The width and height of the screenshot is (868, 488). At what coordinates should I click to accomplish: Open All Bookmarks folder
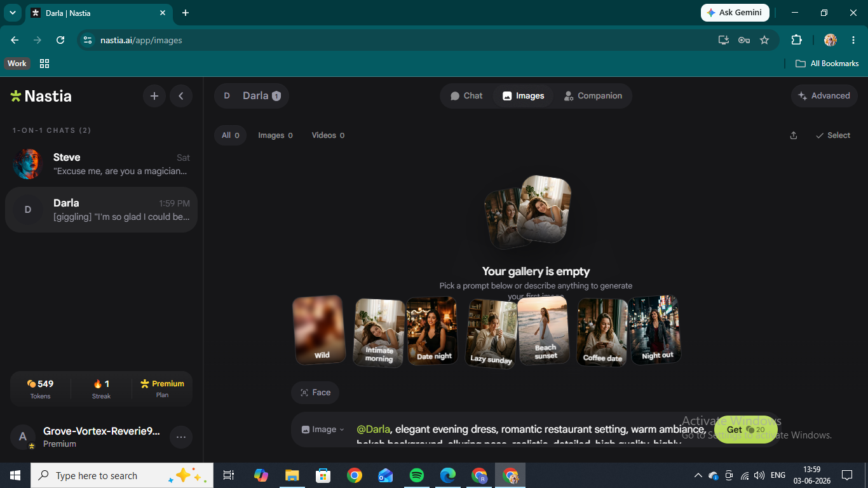coord(827,64)
